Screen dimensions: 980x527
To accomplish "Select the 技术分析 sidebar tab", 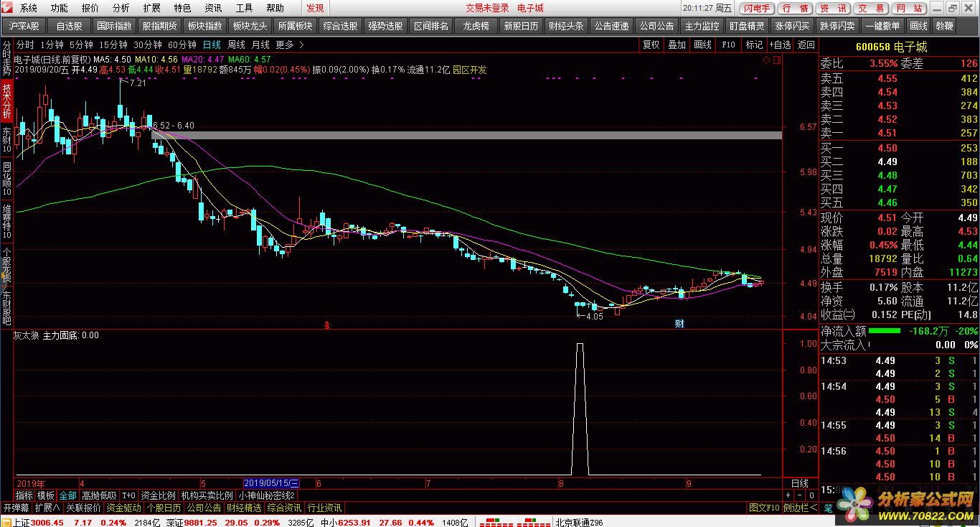I will coord(6,101).
